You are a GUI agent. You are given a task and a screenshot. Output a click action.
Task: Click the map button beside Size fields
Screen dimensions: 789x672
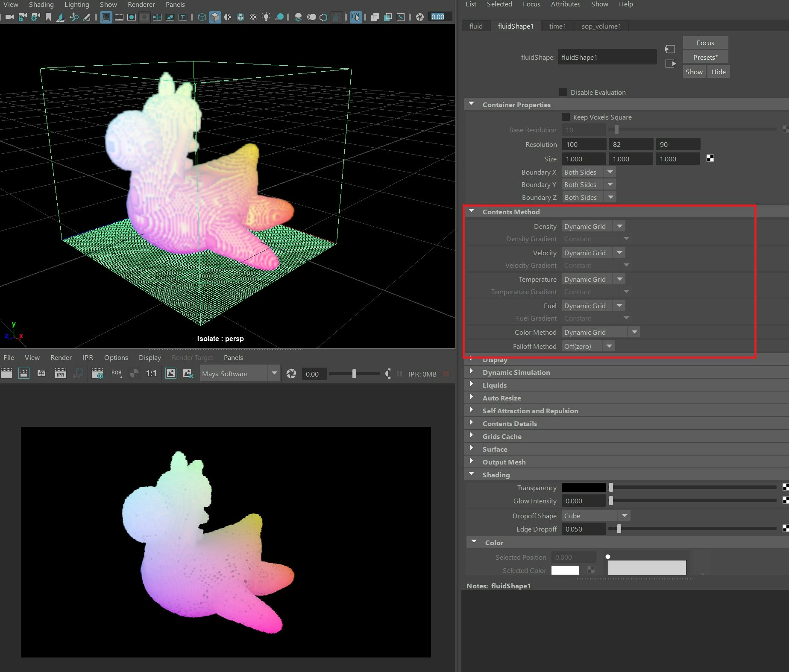[710, 158]
